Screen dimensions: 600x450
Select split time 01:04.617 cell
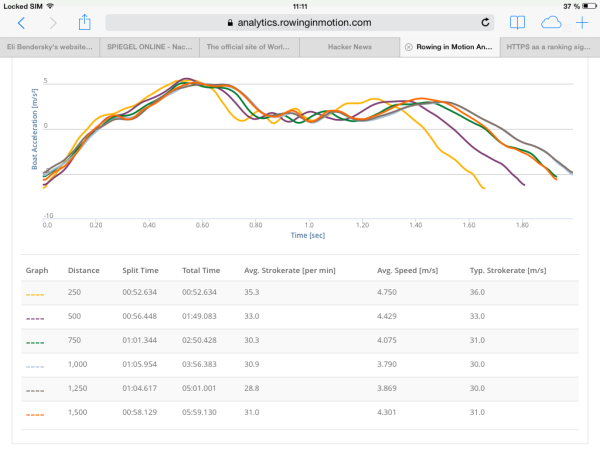140,388
